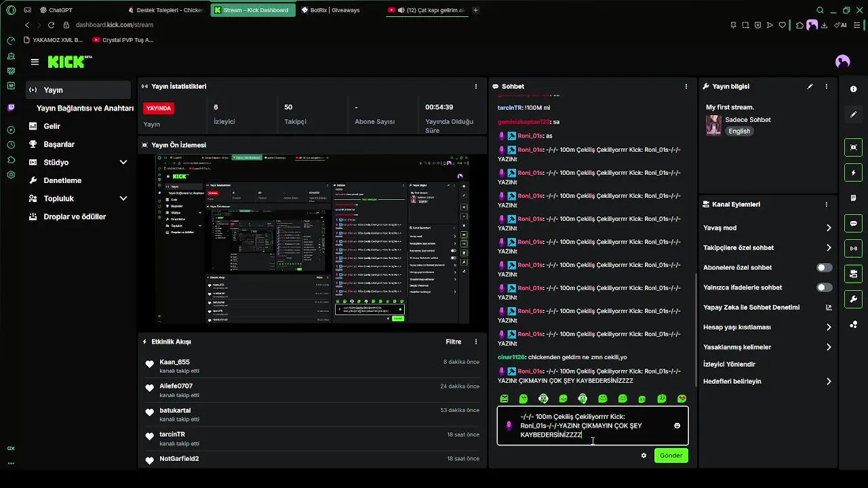Click the three-dots cluster icon in rail
Image resolution: width=868 pixels, height=488 pixels.
coord(853,325)
